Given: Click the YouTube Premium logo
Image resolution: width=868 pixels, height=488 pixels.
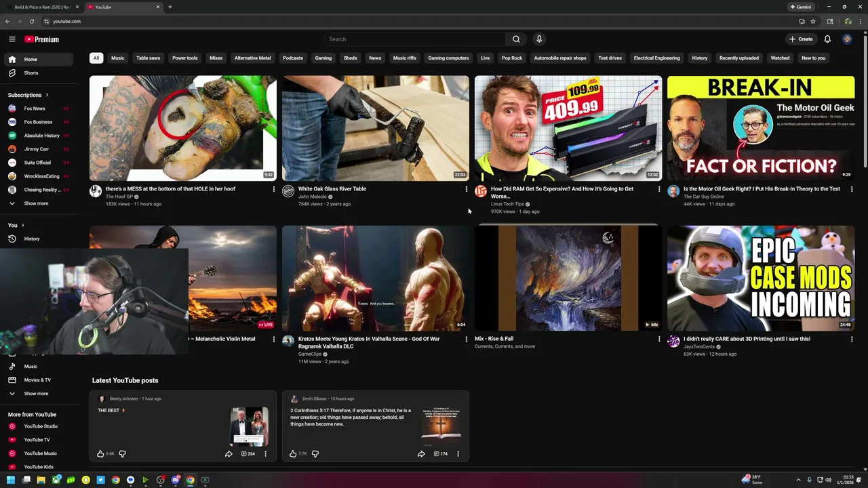Looking at the screenshot, I should coord(42,39).
